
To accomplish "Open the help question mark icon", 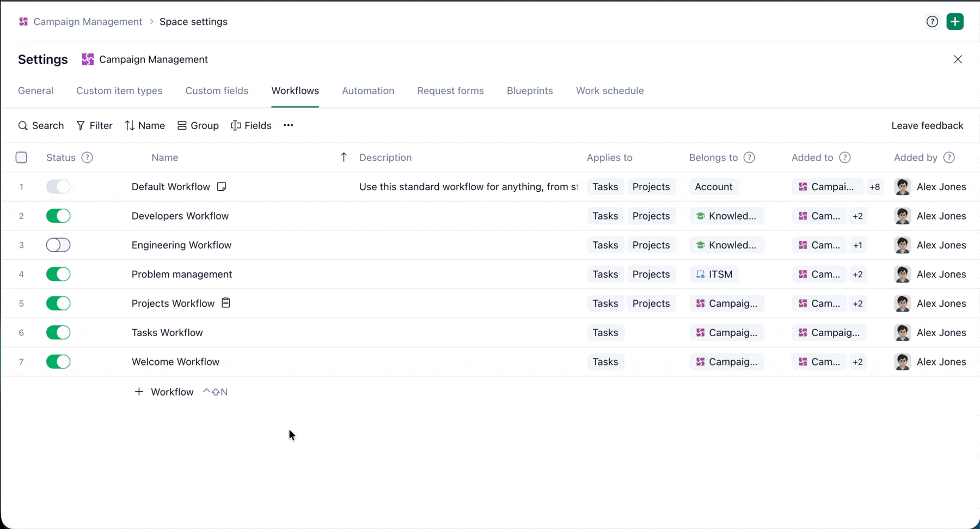I will 932,22.
